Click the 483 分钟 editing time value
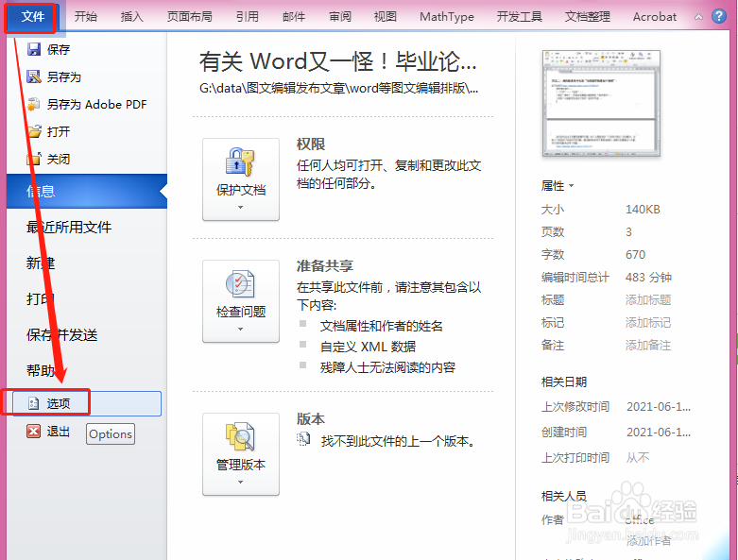738x560 pixels. pyautogui.click(x=648, y=277)
